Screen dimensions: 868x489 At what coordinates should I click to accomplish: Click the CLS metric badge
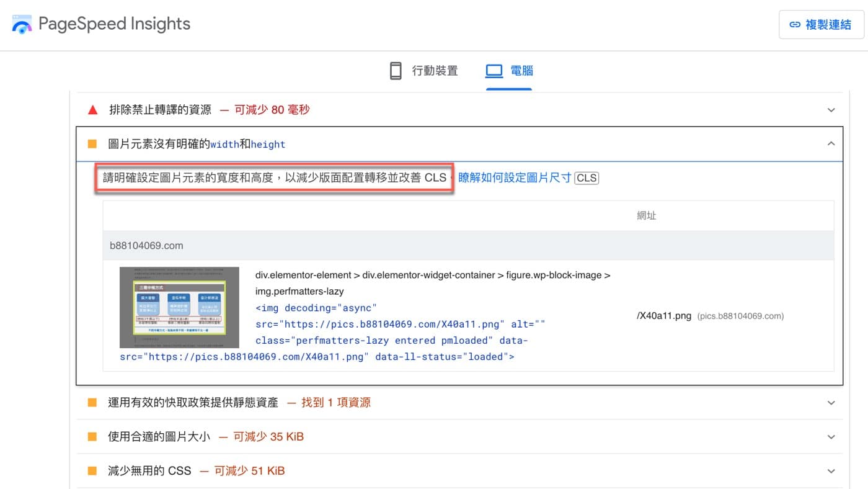[x=587, y=178]
